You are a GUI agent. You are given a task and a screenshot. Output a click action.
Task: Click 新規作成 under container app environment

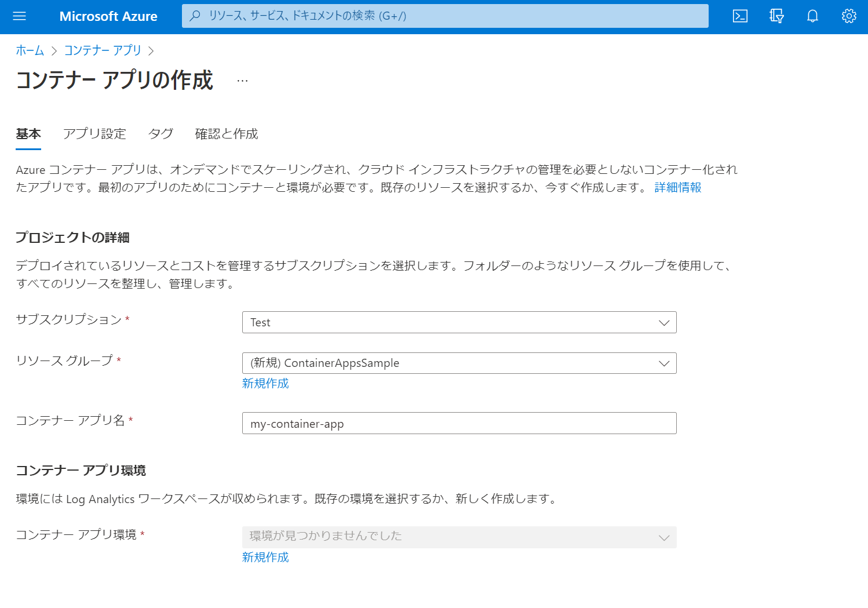pyautogui.click(x=265, y=557)
